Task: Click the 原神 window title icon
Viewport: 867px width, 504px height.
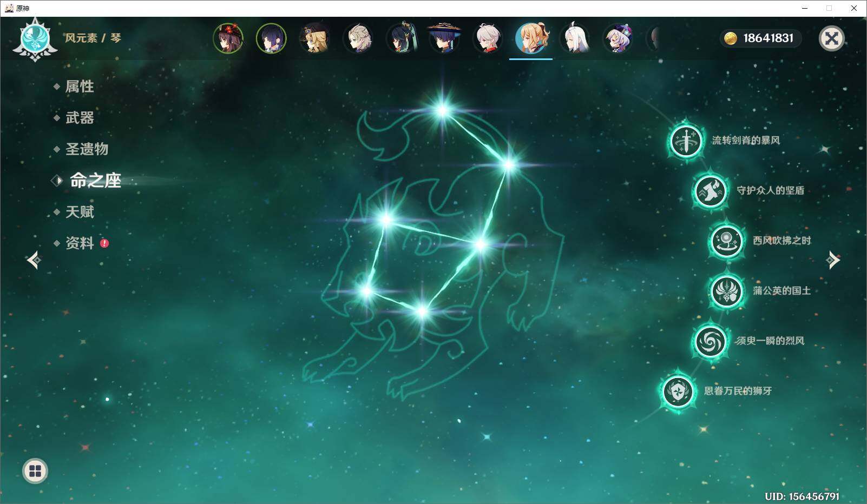Action: [x=9, y=8]
